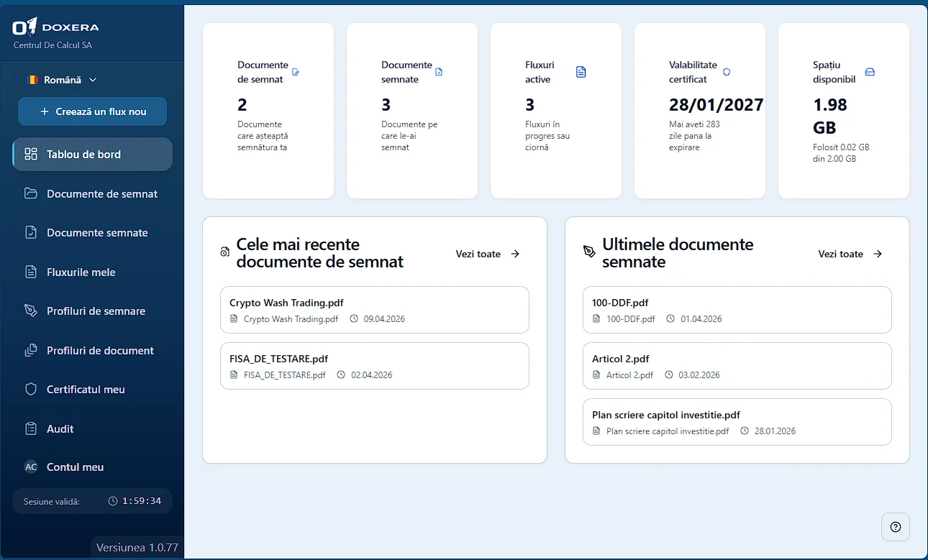The width and height of the screenshot is (928, 560).
Task: Click folder icon beside Documente de semnat
Action: pos(31,193)
